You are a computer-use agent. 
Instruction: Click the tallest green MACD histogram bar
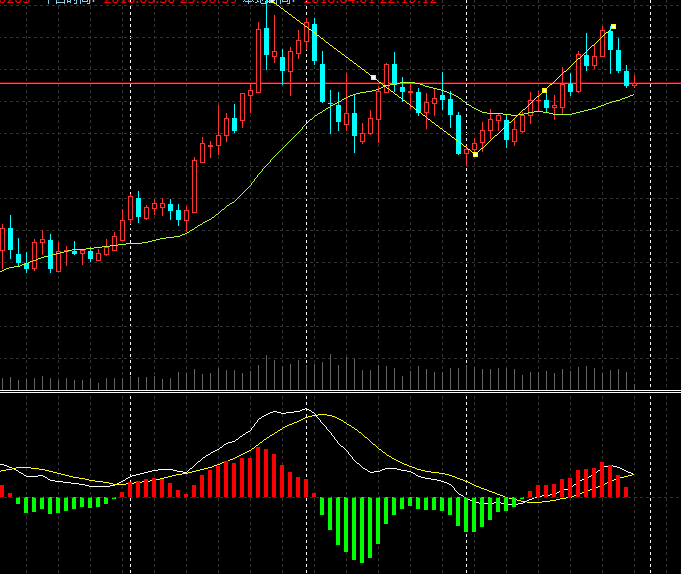(362, 530)
